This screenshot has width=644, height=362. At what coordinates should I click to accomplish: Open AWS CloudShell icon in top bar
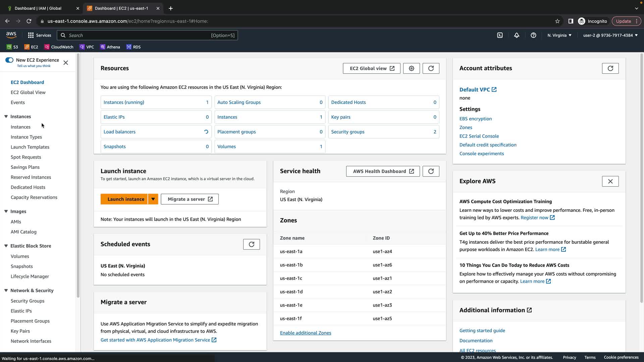[500, 35]
